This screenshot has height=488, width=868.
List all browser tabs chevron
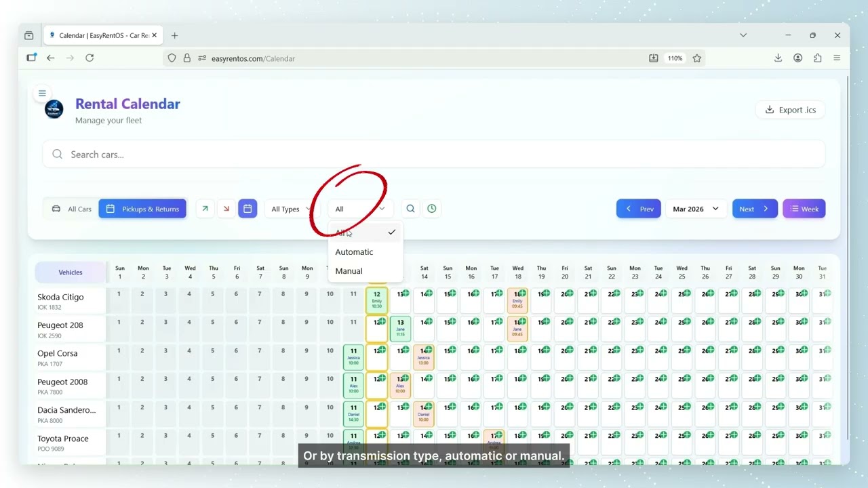743,35
